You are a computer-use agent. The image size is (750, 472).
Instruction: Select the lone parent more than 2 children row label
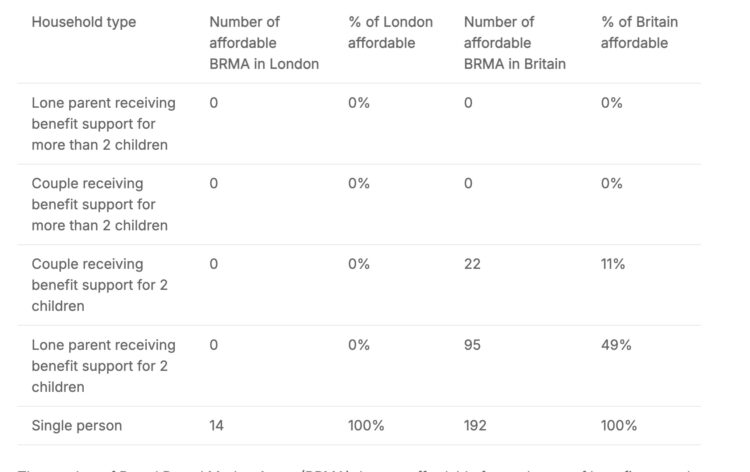[104, 124]
